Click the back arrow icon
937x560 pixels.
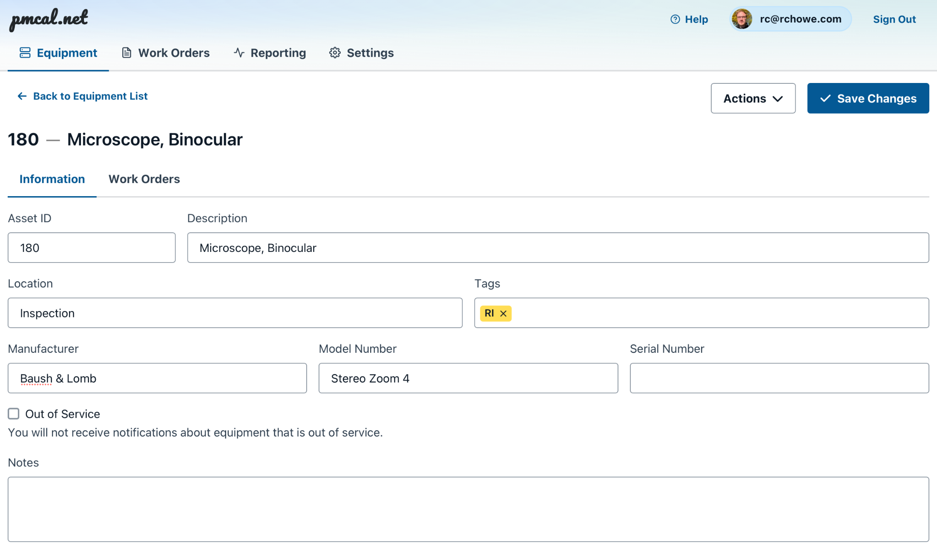[22, 96]
